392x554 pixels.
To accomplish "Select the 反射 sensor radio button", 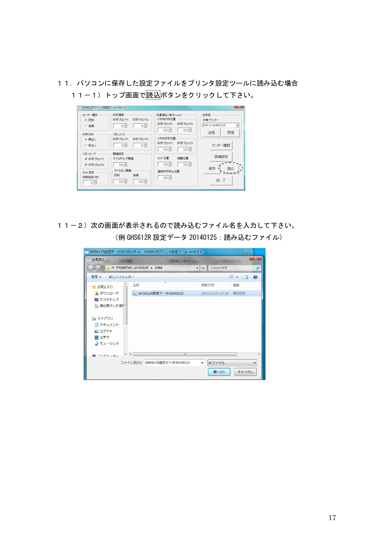I will [86, 120].
